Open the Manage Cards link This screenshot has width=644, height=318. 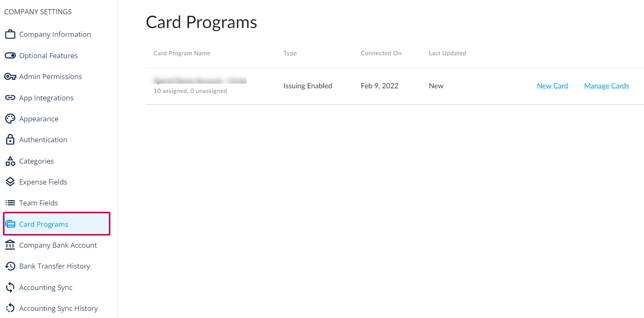606,86
